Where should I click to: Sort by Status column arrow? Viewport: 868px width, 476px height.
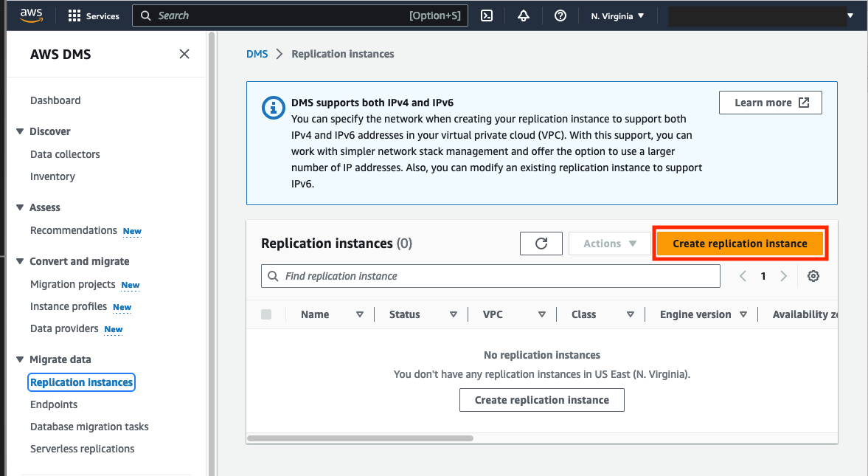[x=454, y=314]
